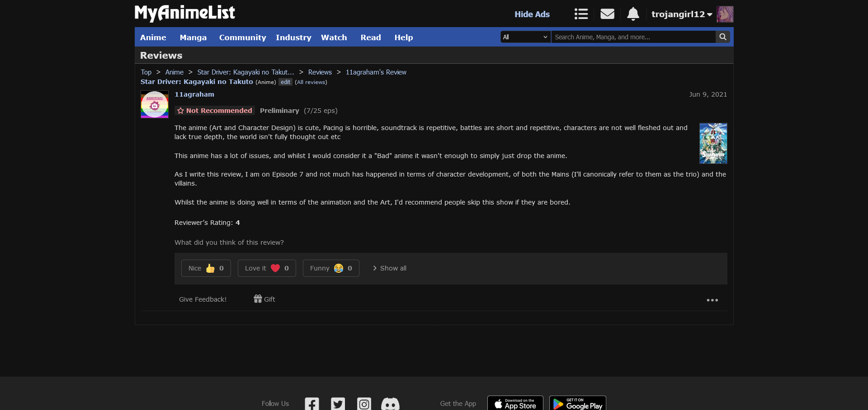Open Star Driver breadcrumb link
The width and height of the screenshot is (868, 410).
[245, 72]
